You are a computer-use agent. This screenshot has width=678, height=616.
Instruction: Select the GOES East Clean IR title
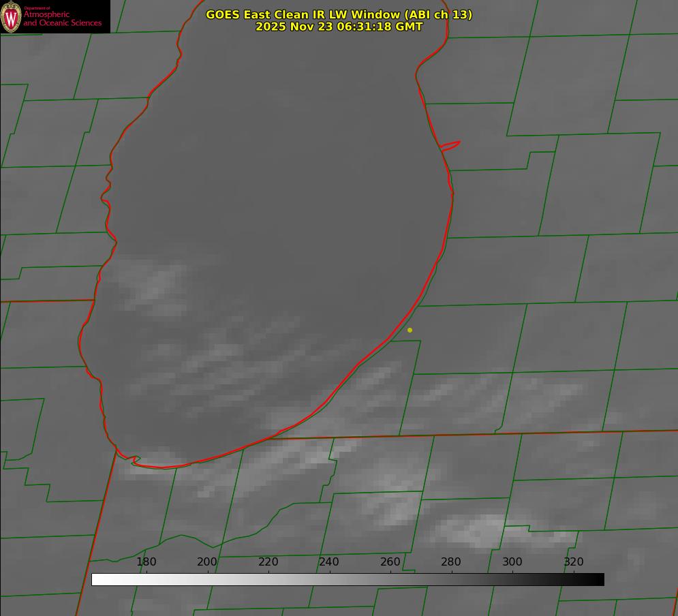pos(339,14)
